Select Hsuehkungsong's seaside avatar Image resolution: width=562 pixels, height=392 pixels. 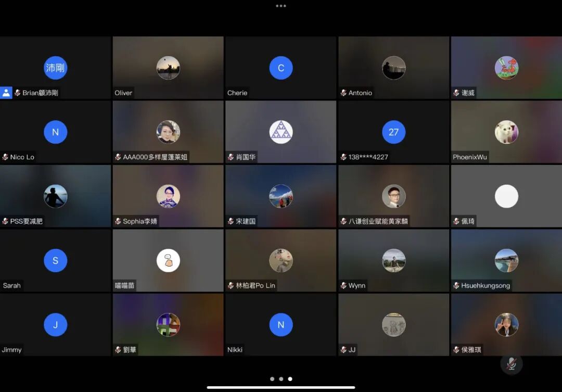coord(506,260)
